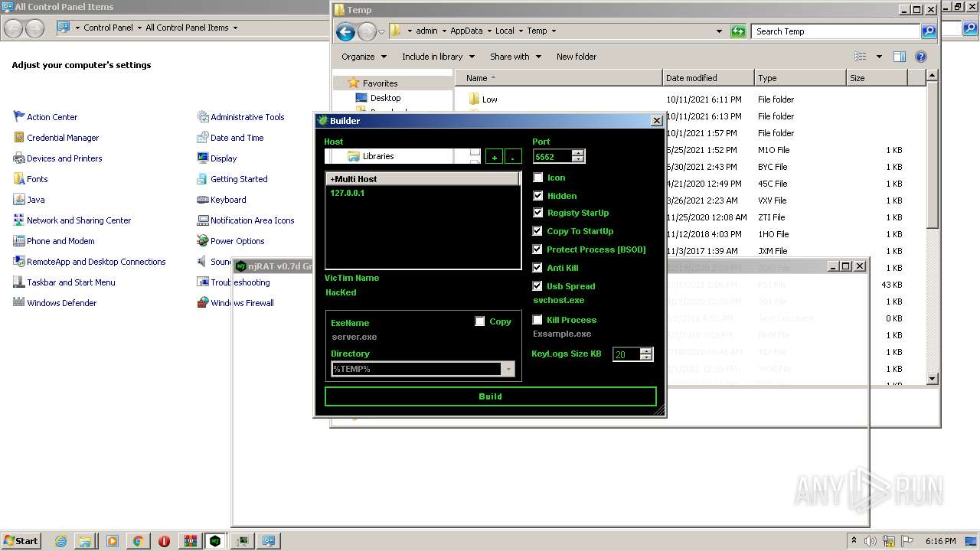Viewport: 980px width, 551px height.
Task: Click the Java icon
Action: click(x=19, y=200)
